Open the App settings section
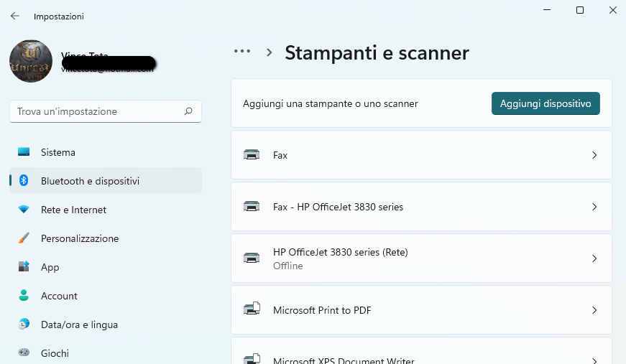The image size is (626, 364). 106,267
